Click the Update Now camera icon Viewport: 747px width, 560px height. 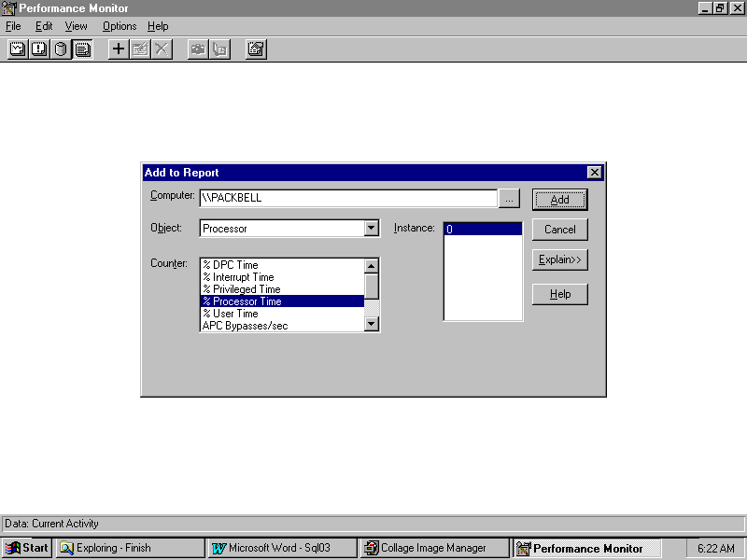[198, 49]
